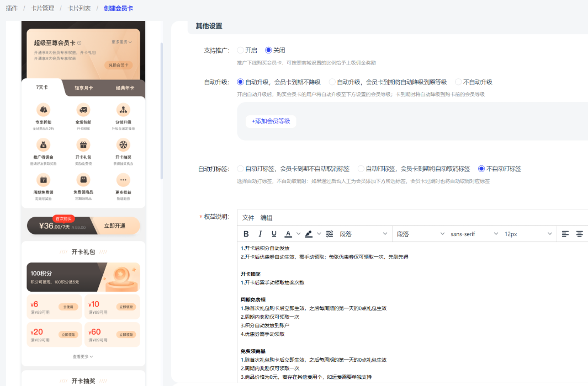Switch to the 轻享月卡 tab
The width and height of the screenshot is (588, 386).
(x=84, y=88)
